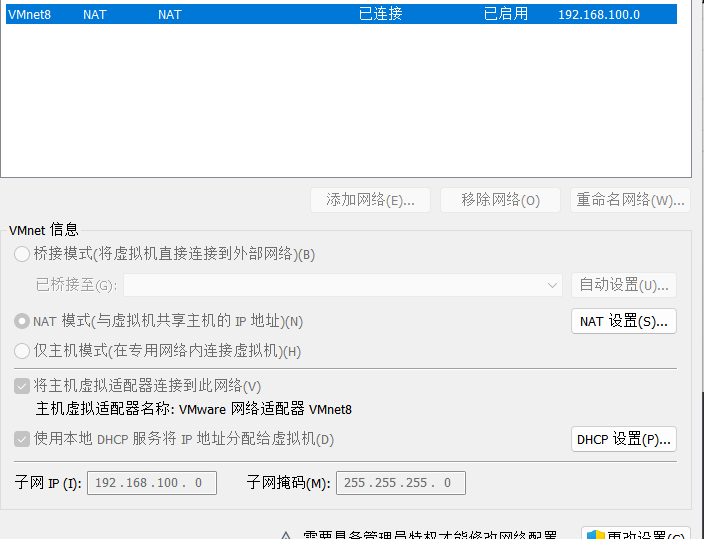Click the 重命名网络(W)... button

[630, 200]
